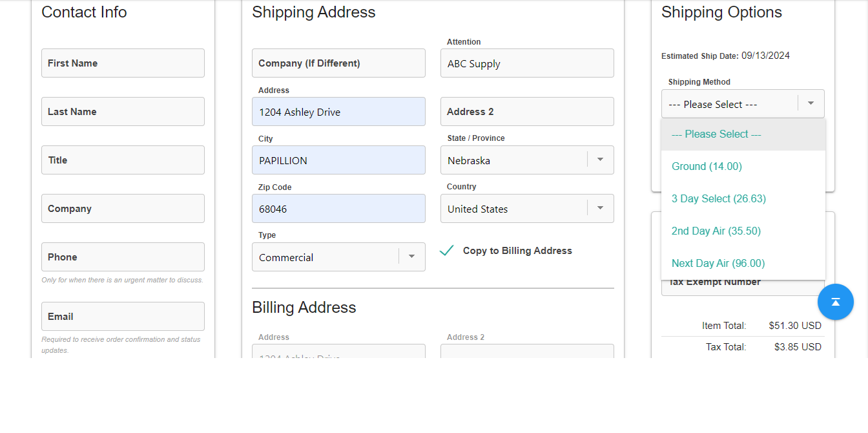Collapse the Shipping Method dropdown arrow
This screenshot has width=868, height=433.
(811, 103)
